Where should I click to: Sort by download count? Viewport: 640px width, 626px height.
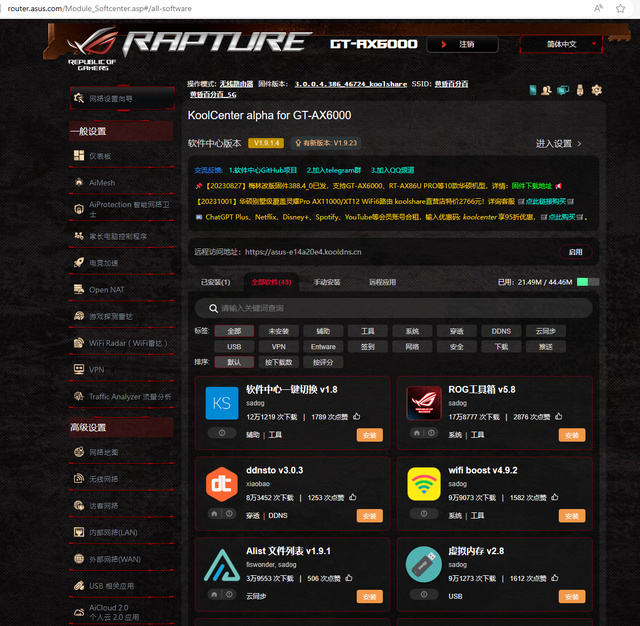(279, 362)
